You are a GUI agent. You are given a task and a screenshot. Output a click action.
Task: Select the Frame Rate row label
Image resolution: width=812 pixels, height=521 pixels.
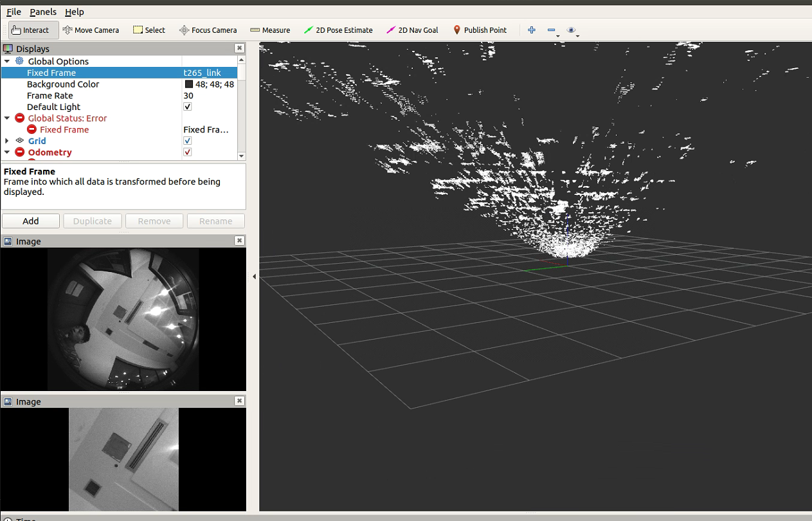click(50, 96)
